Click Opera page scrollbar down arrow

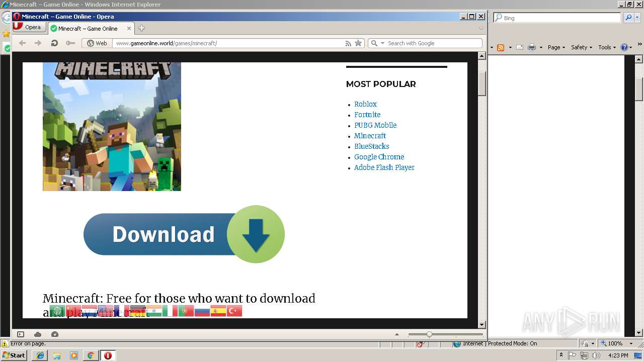(x=481, y=325)
